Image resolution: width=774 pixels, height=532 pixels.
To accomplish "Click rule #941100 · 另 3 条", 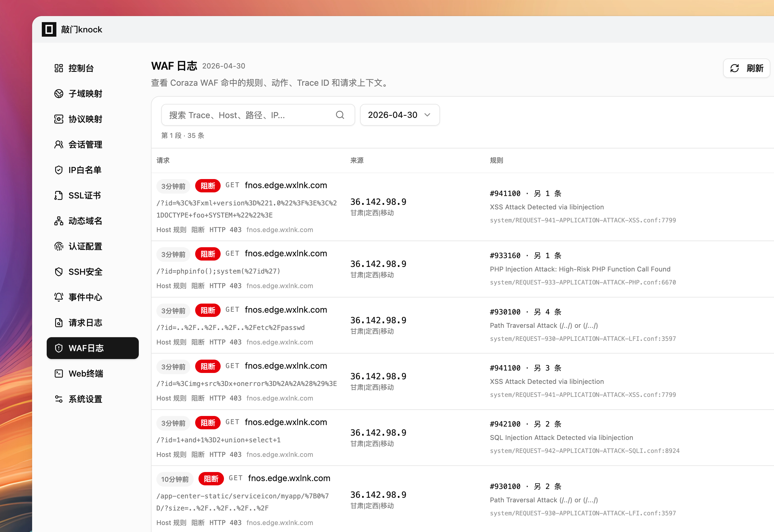I will [x=526, y=368].
